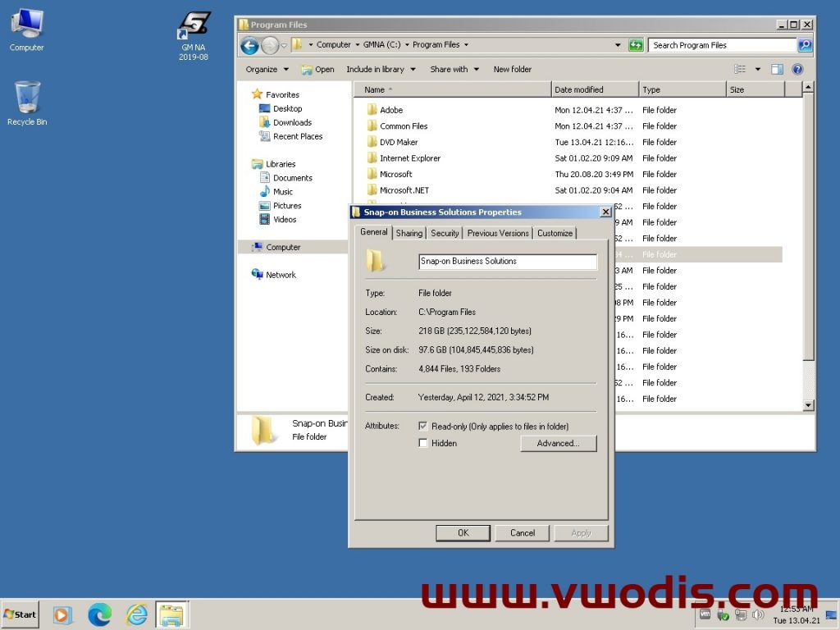
Task: Click the Explorer forward arrow button
Action: (x=270, y=46)
